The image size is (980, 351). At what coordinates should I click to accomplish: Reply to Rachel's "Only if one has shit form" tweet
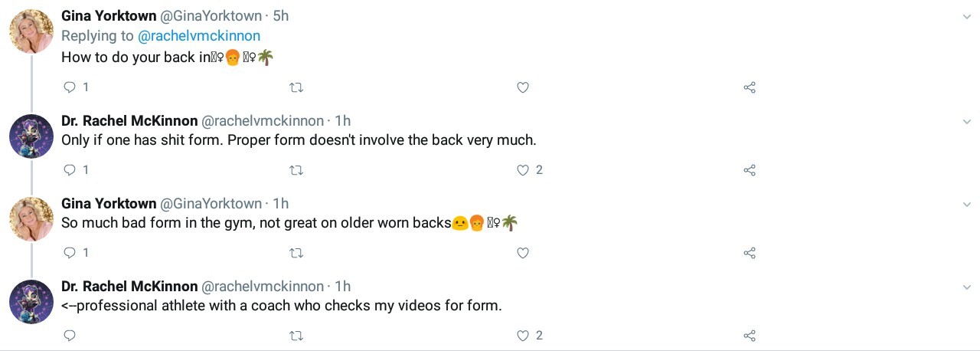click(x=70, y=170)
